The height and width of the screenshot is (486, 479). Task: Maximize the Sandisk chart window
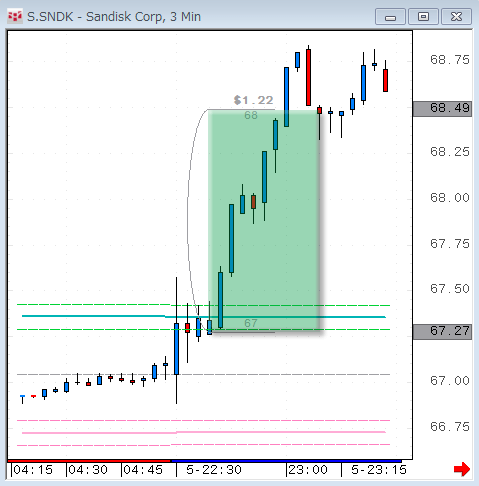423,17
